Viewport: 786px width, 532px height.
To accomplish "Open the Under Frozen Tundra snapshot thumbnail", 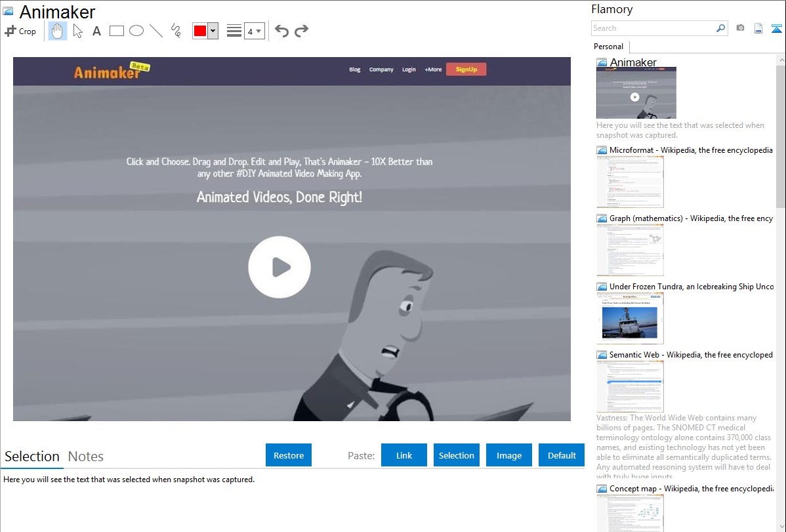I will (x=630, y=318).
